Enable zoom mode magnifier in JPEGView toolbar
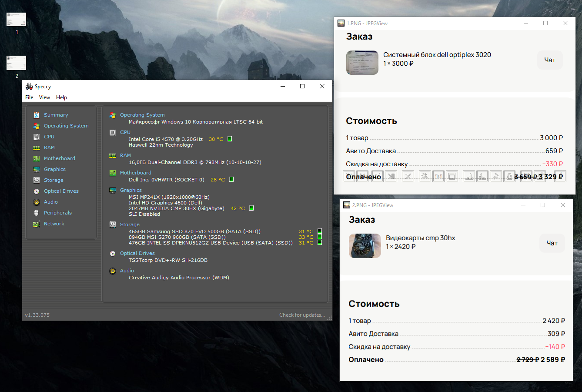 425,176
